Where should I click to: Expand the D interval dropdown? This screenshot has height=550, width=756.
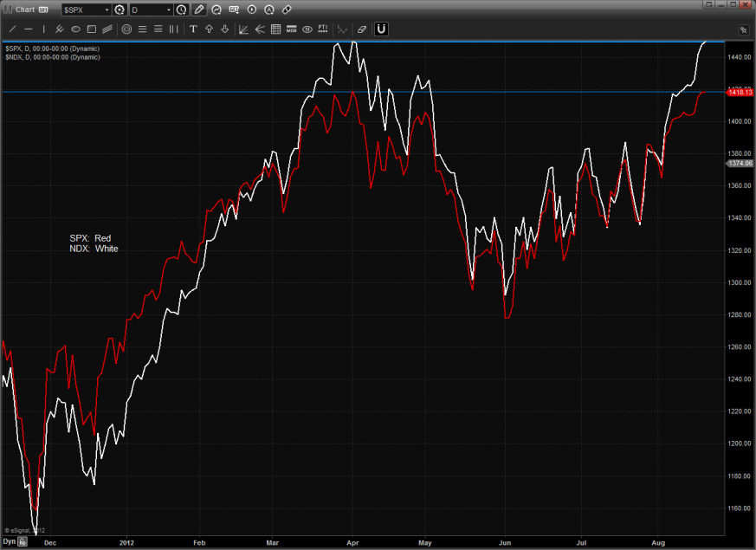[168, 10]
